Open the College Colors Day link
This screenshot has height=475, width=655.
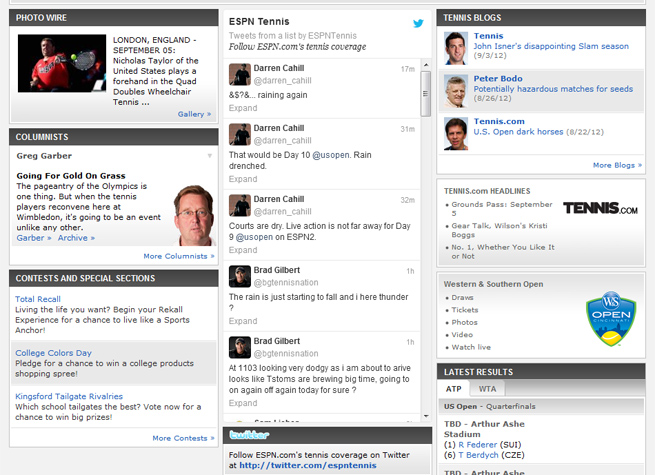pos(53,353)
